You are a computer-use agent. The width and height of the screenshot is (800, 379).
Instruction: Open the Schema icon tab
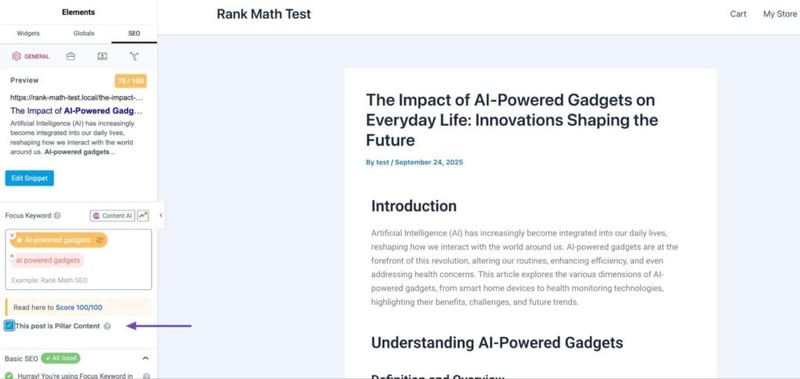(102, 57)
